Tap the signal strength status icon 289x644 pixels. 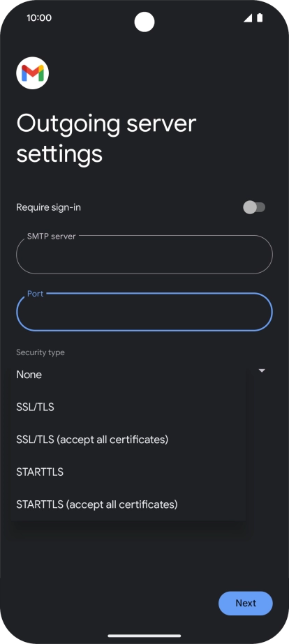pos(248,17)
